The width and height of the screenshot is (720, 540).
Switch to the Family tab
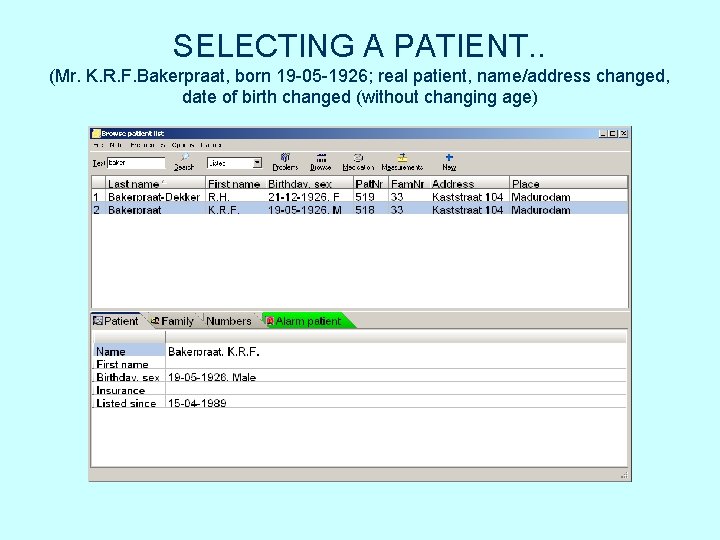pos(173,321)
